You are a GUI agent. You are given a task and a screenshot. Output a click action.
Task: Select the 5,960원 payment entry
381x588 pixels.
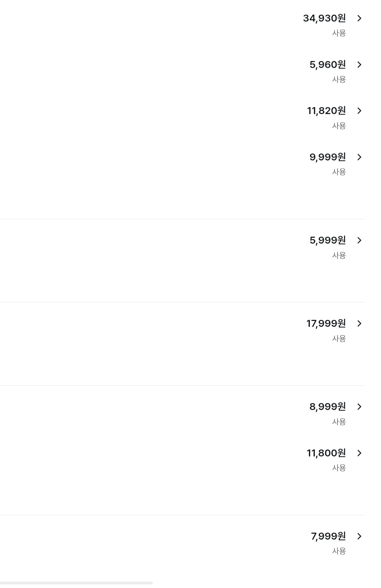(x=328, y=65)
